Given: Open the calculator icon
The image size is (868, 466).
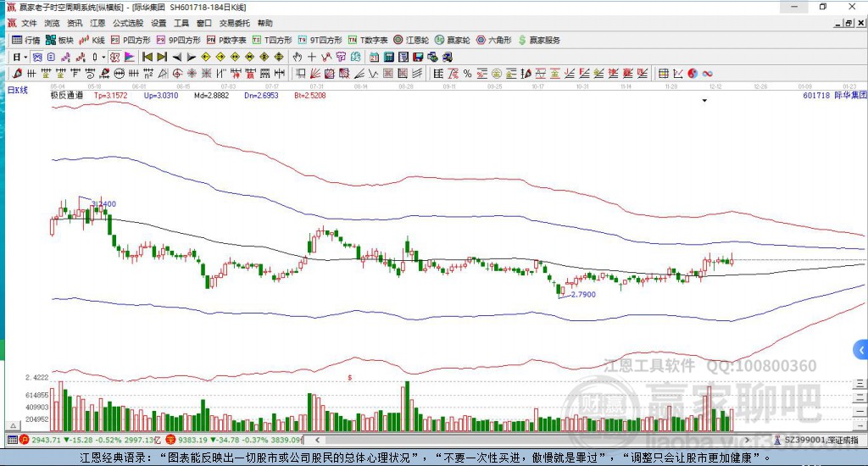Looking at the screenshot, I should click(388, 57).
